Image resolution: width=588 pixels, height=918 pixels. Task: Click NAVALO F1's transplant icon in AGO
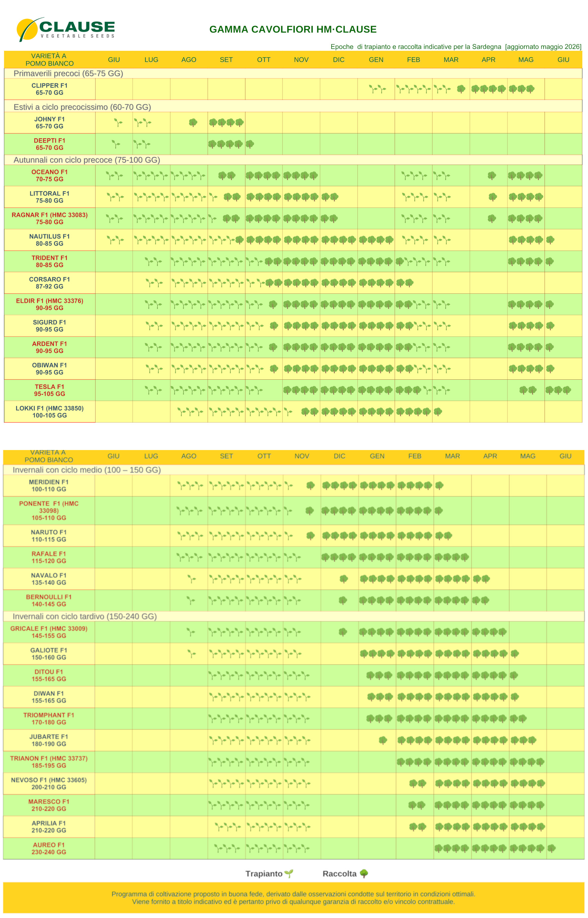coord(192,579)
